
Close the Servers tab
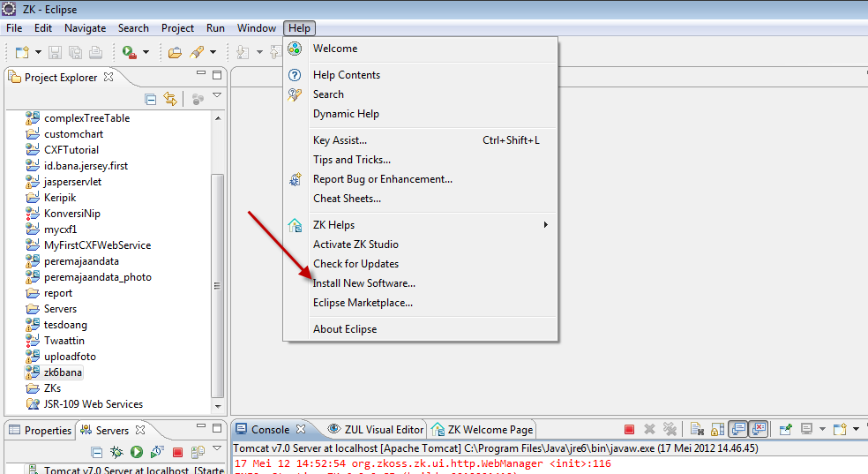[140, 430]
